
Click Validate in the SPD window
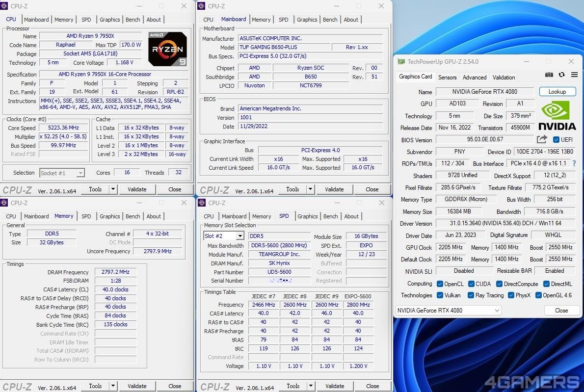335,386
